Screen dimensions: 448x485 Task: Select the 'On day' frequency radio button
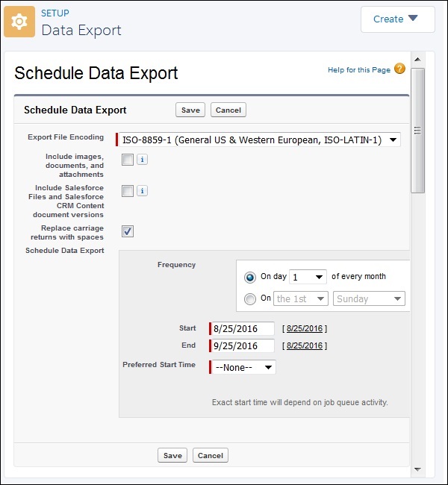click(x=250, y=277)
